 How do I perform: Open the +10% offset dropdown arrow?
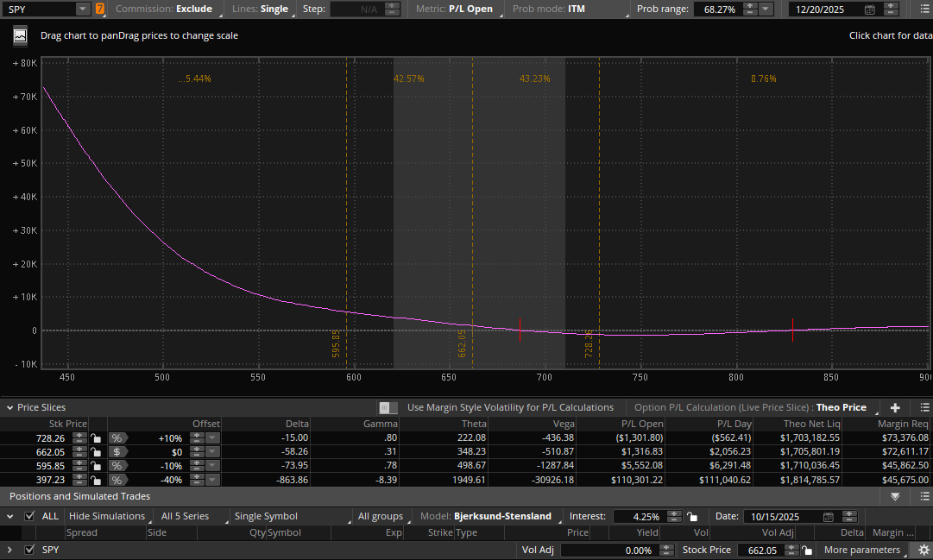212,438
